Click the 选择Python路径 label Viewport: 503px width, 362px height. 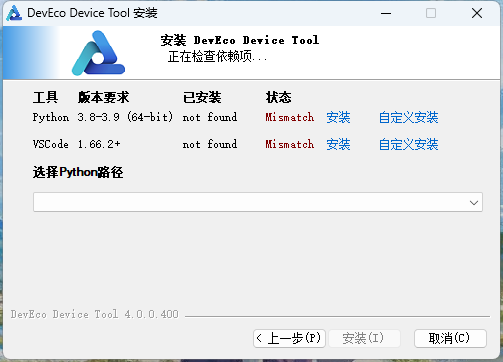[78, 172]
